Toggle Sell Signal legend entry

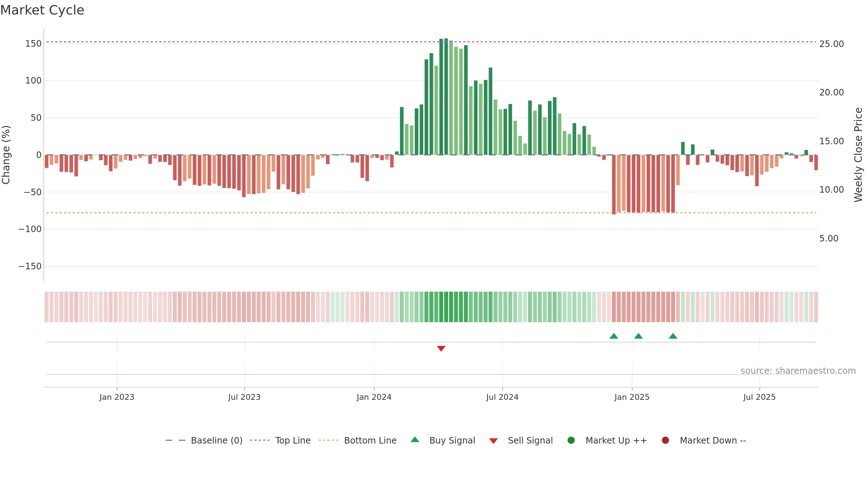521,440
